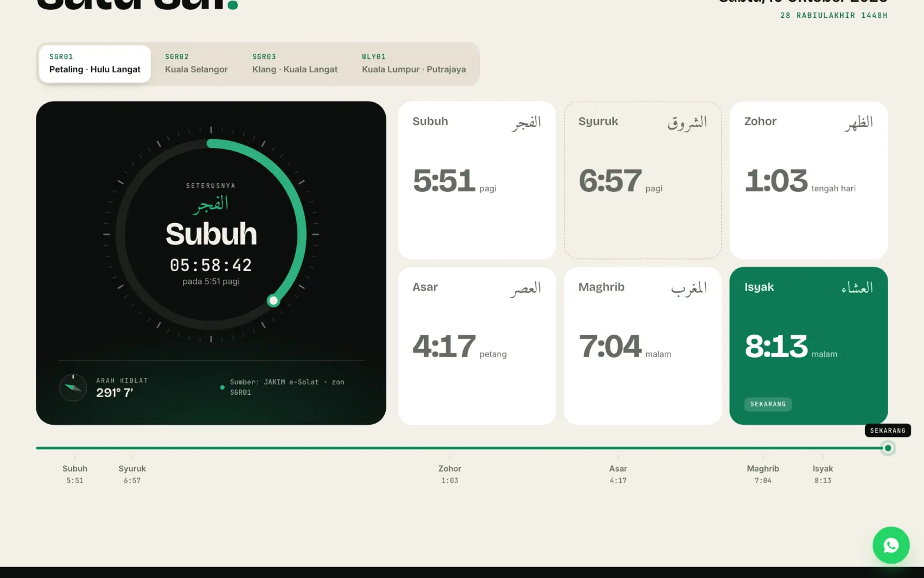
Task: Open the WhatsApp chat button
Action: click(891, 545)
